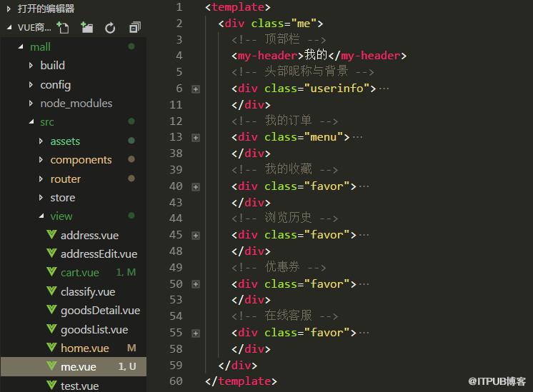Open test.vue in the file tree
The height and width of the screenshot is (392, 533).
click(79, 386)
